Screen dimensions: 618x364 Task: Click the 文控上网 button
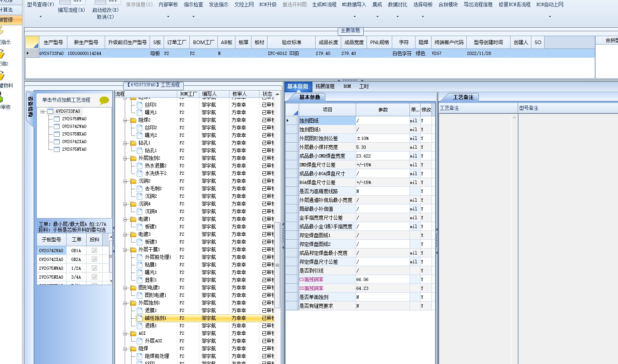pos(244,4)
